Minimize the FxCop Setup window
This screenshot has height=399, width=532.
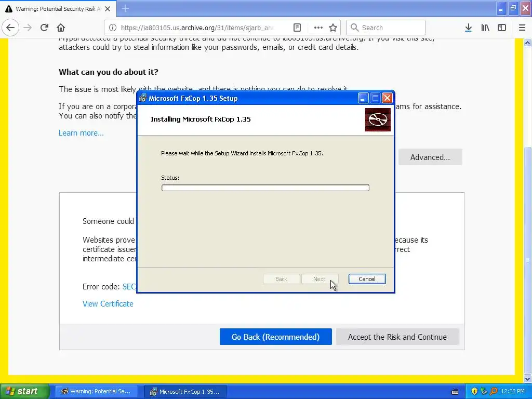(x=363, y=98)
